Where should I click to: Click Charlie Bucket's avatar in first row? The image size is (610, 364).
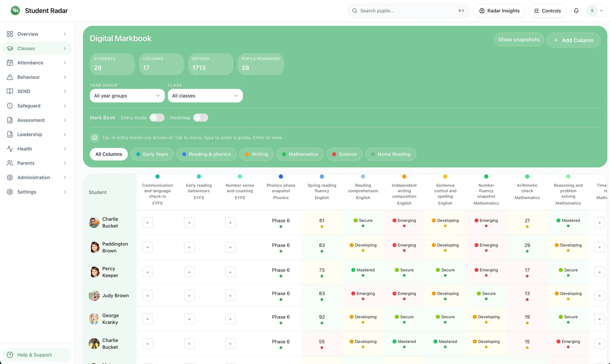tap(94, 223)
